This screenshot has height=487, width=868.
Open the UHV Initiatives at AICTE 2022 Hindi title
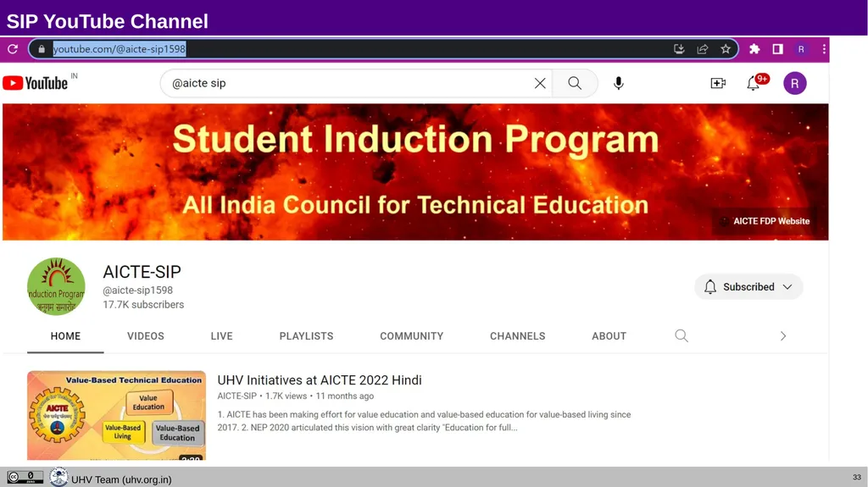[x=320, y=380]
